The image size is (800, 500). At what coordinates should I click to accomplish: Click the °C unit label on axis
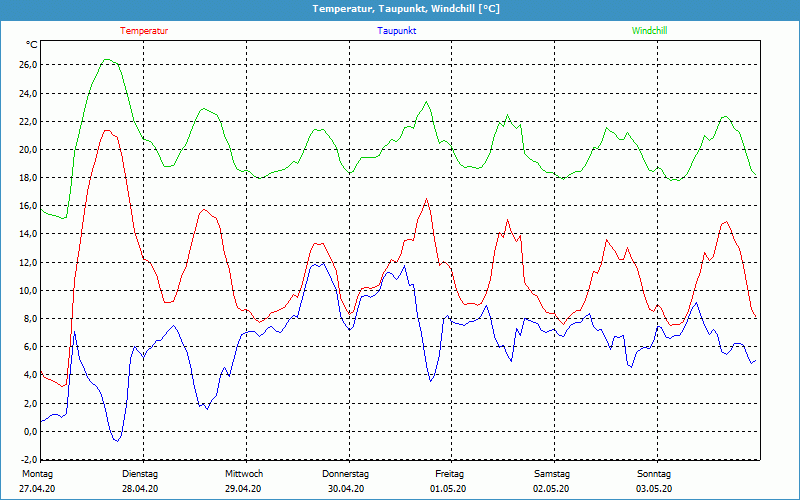pos(32,45)
